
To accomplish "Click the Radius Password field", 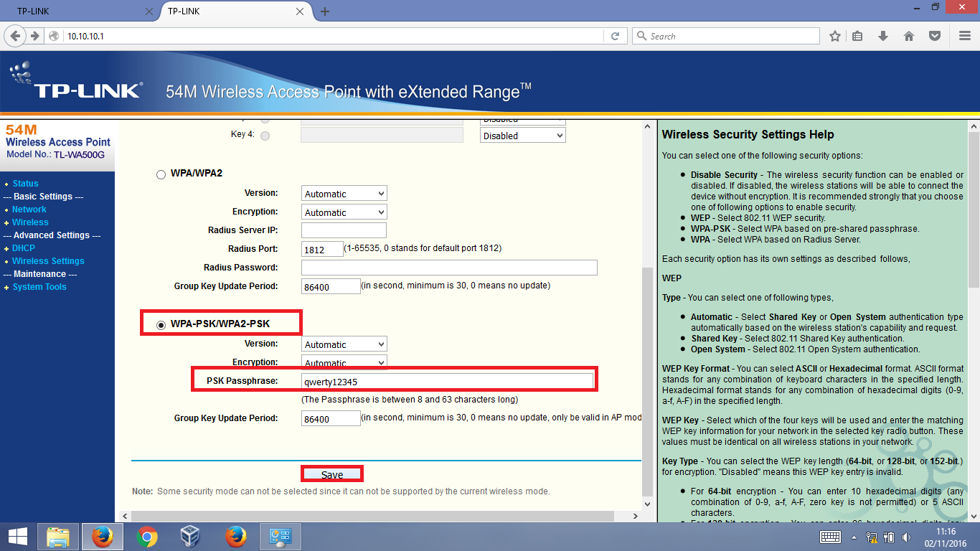I will click(x=449, y=268).
